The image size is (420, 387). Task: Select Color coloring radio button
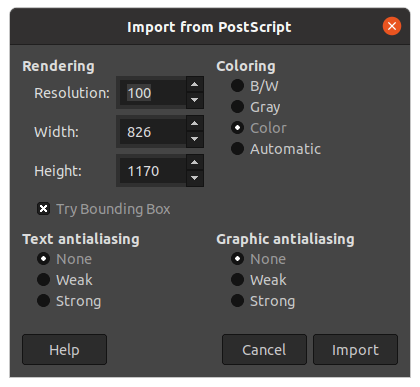coord(237,128)
